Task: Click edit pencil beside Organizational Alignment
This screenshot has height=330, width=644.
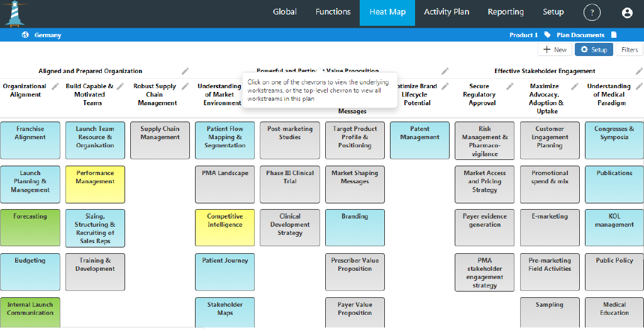Action: click(55, 86)
